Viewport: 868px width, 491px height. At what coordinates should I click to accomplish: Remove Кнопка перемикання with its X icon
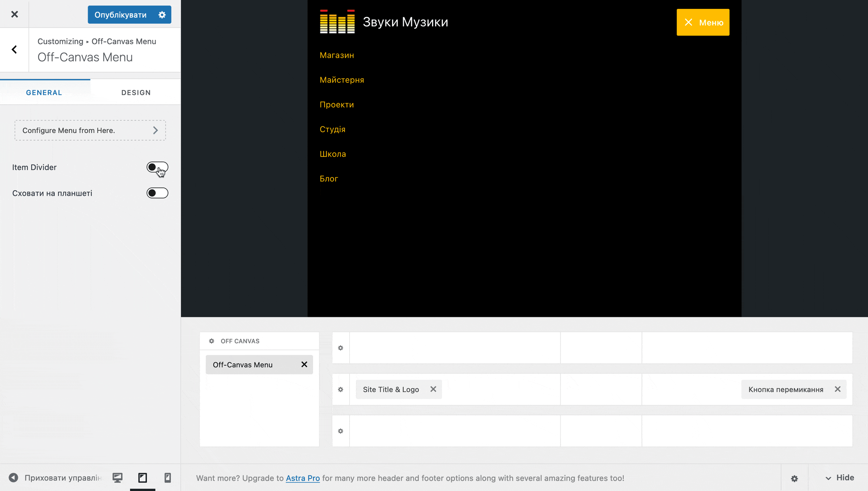click(x=837, y=389)
